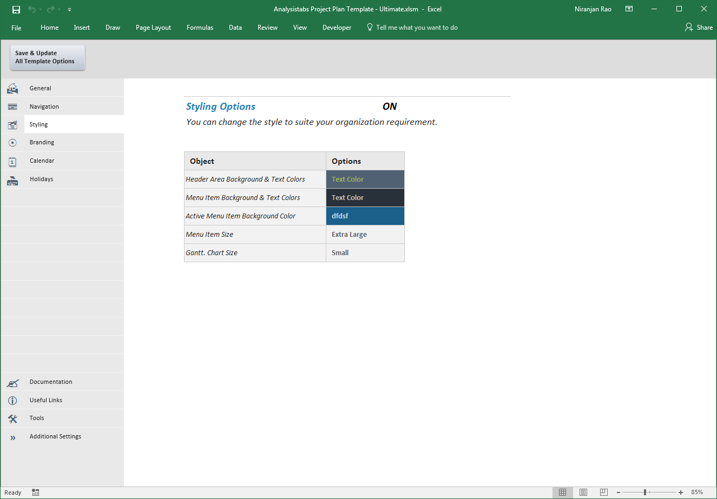Open the Formulas ribbon tab
The height and width of the screenshot is (499, 717).
pyautogui.click(x=200, y=27)
